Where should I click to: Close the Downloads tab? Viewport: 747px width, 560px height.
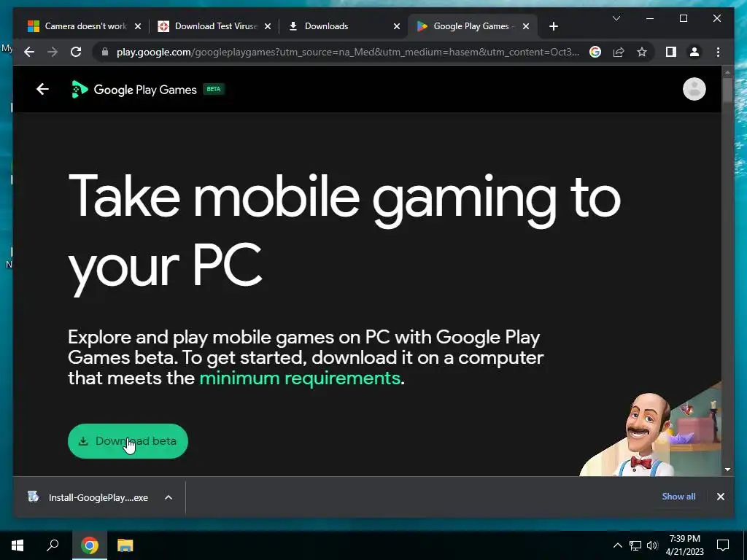pos(396,26)
